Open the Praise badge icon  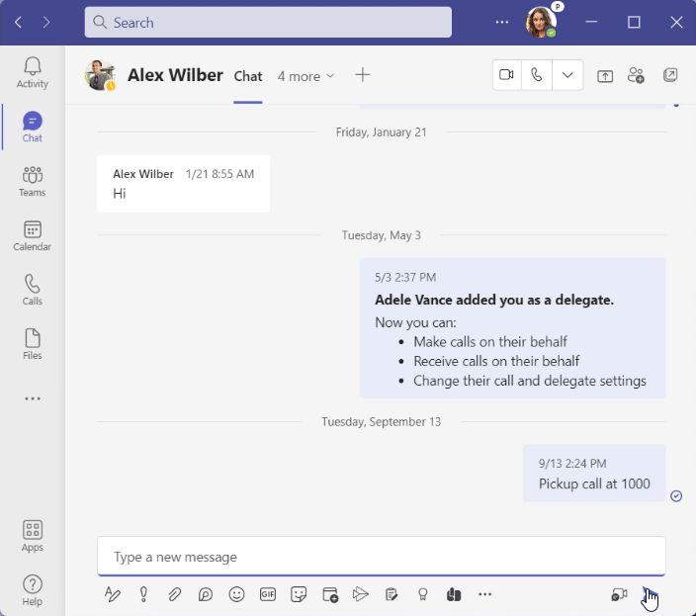click(422, 594)
